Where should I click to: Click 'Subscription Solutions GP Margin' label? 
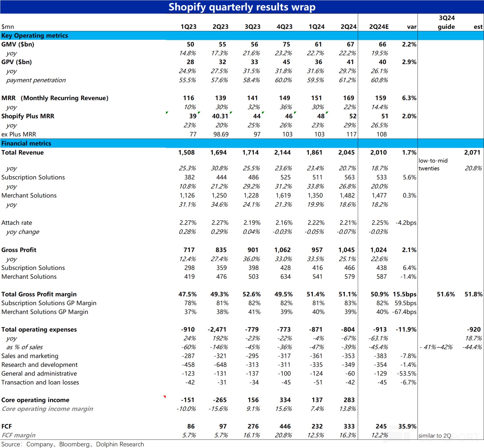[x=49, y=303]
